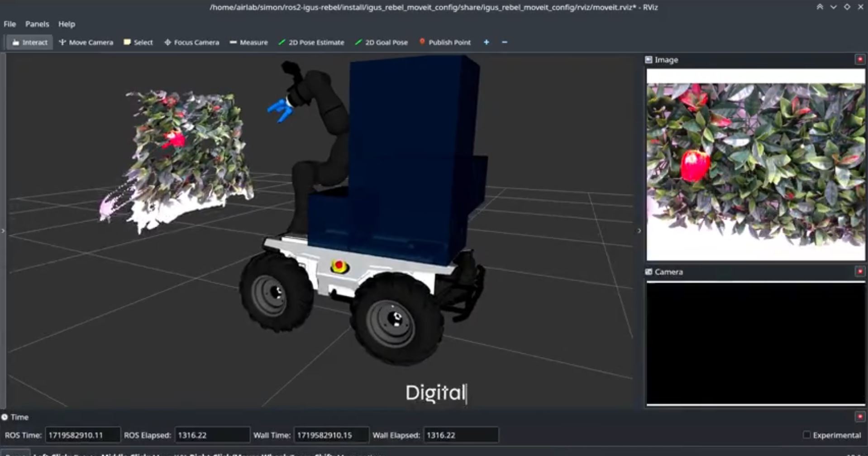Enable the Experimental checkbox
The height and width of the screenshot is (456, 868).
pyautogui.click(x=806, y=435)
